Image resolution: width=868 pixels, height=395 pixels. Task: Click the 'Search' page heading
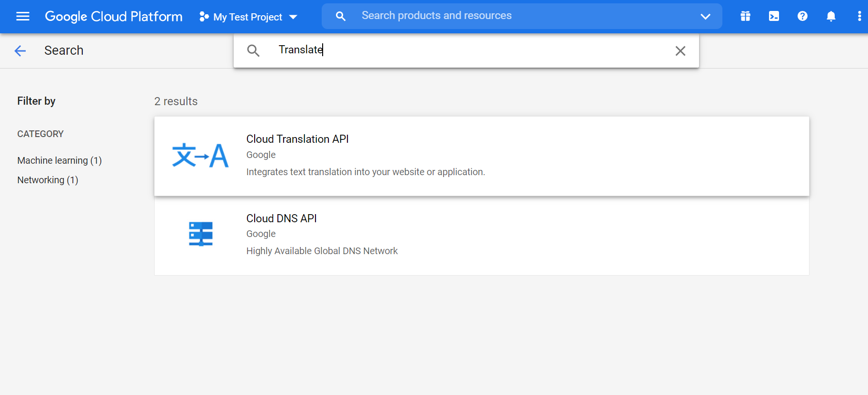coord(64,50)
